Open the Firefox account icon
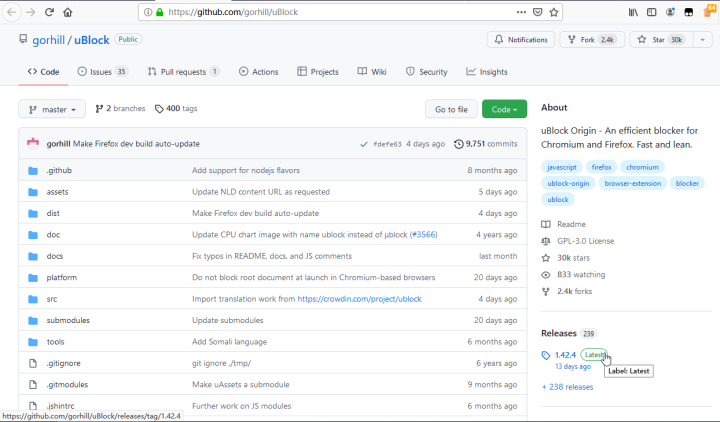This screenshot has width=720, height=422. [670, 12]
